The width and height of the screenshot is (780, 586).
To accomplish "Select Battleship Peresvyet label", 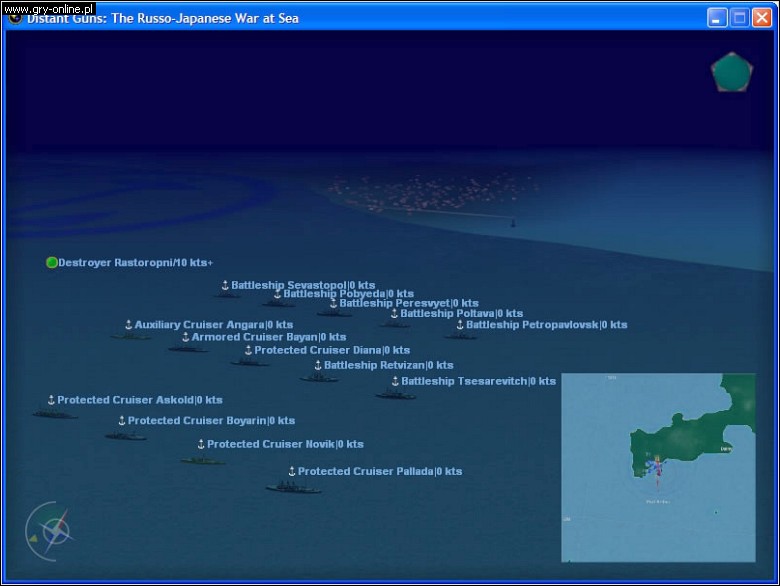I will point(409,303).
